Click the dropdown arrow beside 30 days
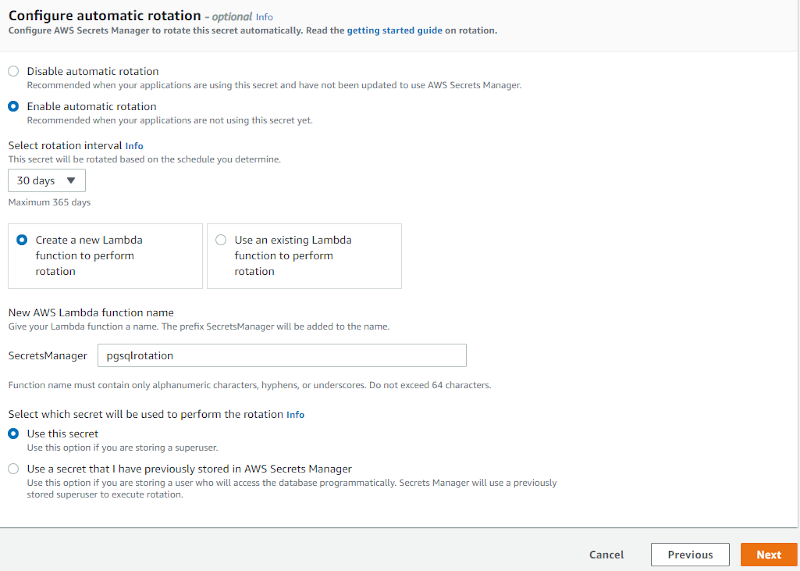The height and width of the screenshot is (571, 800). pyautogui.click(x=70, y=181)
